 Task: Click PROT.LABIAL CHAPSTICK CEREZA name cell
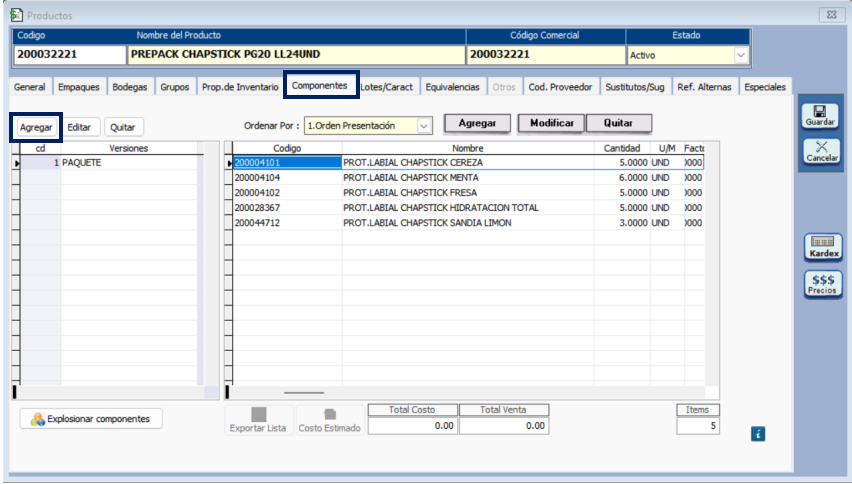pos(468,162)
